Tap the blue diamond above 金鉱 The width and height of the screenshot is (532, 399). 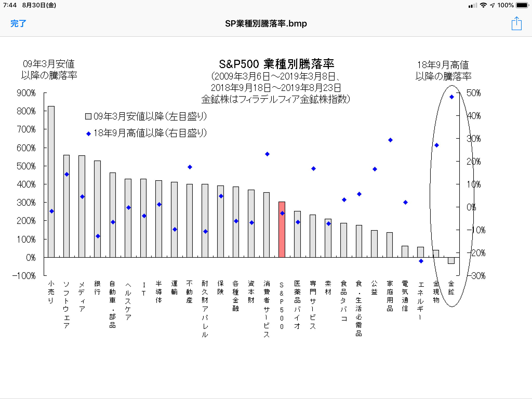tap(451, 97)
